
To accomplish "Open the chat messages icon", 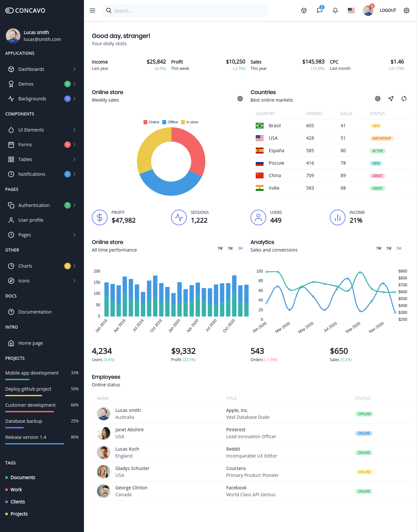I will pos(320,10).
